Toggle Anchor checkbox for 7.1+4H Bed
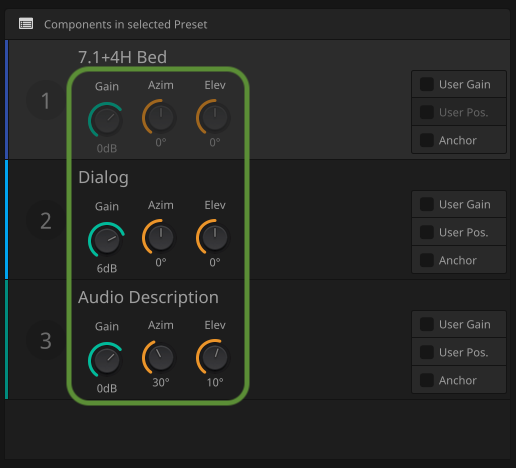Screen dimensions: 516x468 [427, 140]
